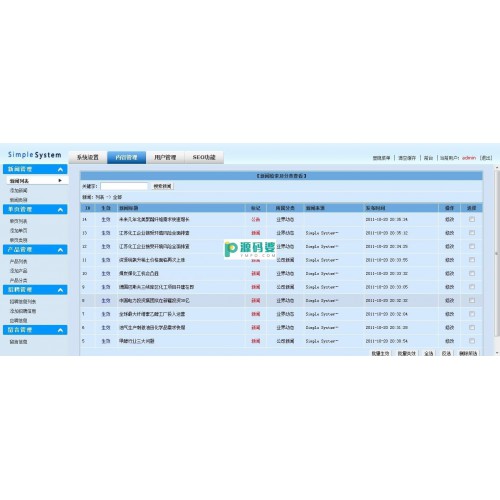500x500 pixels.
Task: Click 修改 for news ID 14
Action: [450, 219]
